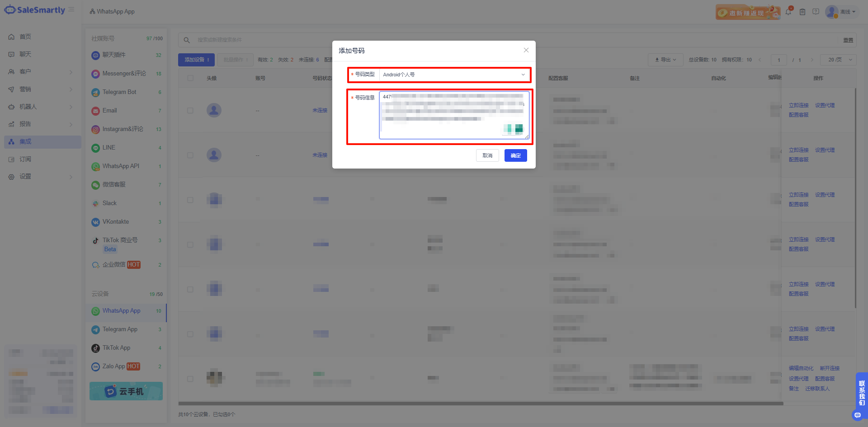This screenshot has height=427, width=868.
Task: Click the horizontal scrollbar below the table
Action: pos(481,404)
